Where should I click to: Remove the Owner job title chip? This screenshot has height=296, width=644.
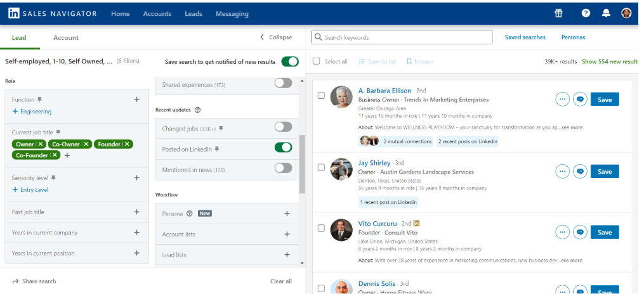pyautogui.click(x=41, y=144)
